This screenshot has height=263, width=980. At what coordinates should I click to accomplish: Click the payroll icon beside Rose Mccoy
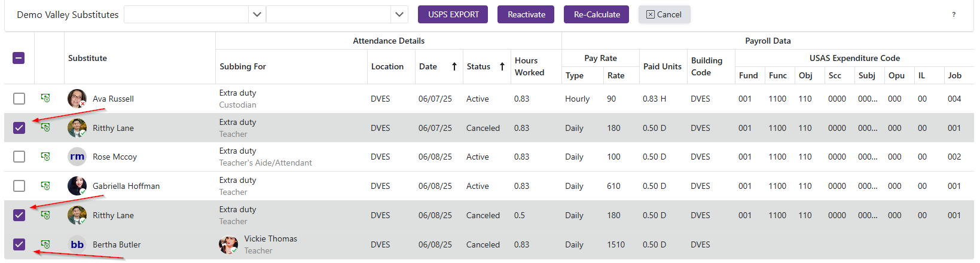[45, 157]
